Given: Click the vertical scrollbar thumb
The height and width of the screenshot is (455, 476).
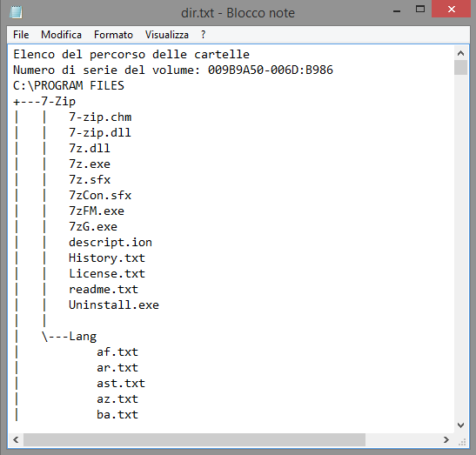Looking at the screenshot, I should click(x=460, y=67).
